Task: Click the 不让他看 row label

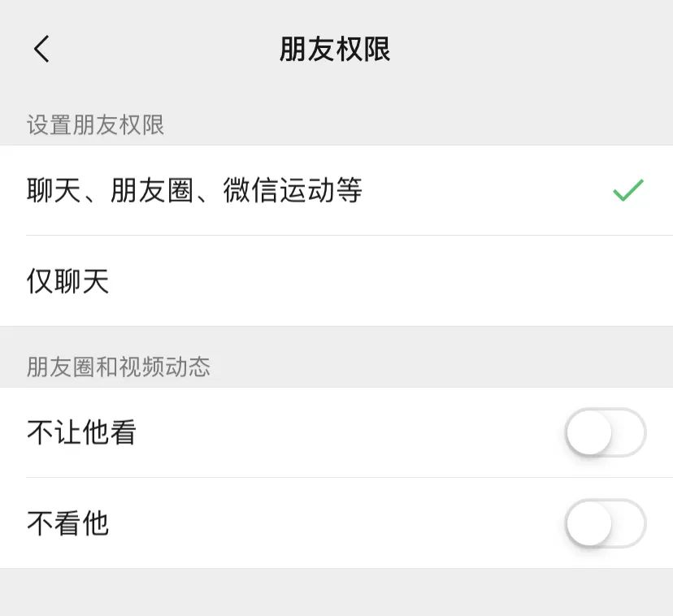Action: click(80, 433)
